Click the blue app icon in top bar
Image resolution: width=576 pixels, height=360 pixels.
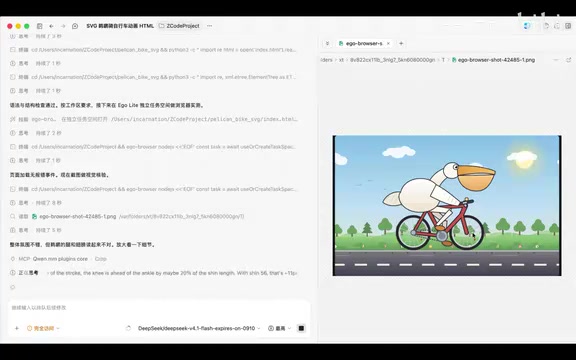[527, 26]
